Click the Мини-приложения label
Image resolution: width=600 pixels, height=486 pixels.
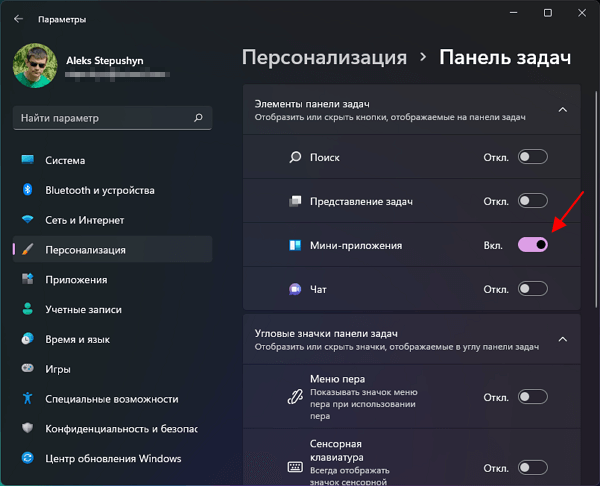[x=356, y=246]
